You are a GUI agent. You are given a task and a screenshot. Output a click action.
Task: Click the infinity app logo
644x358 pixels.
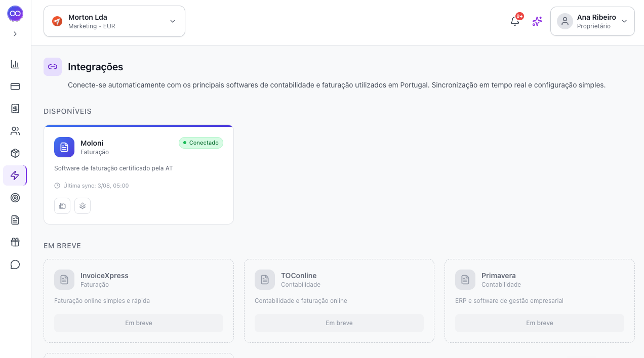pos(15,14)
